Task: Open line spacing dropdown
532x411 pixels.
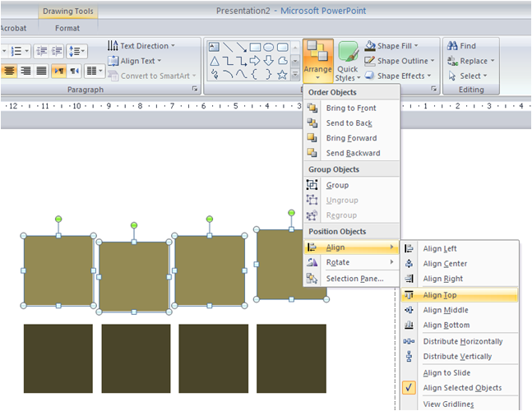Action: point(77,51)
